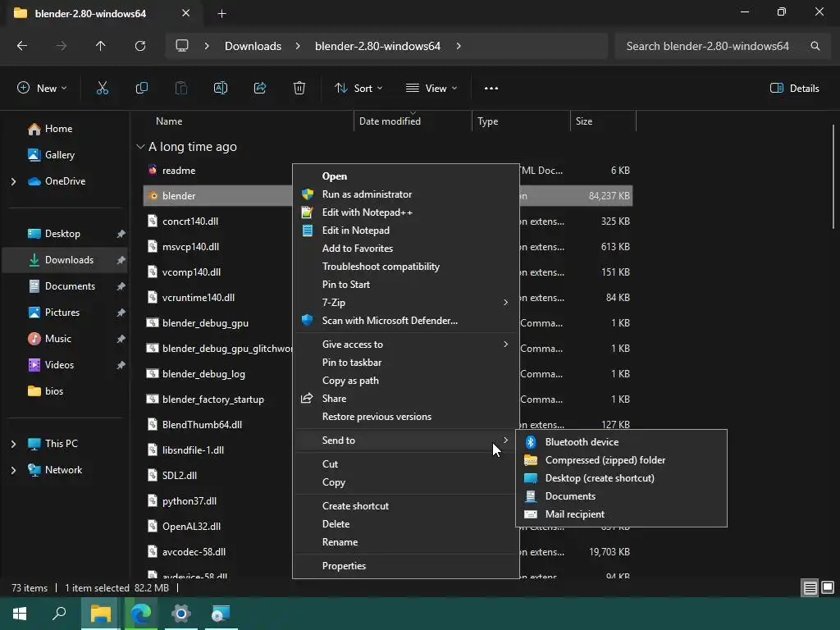Open Settings gear from taskbar
840x630 pixels.
click(181, 614)
